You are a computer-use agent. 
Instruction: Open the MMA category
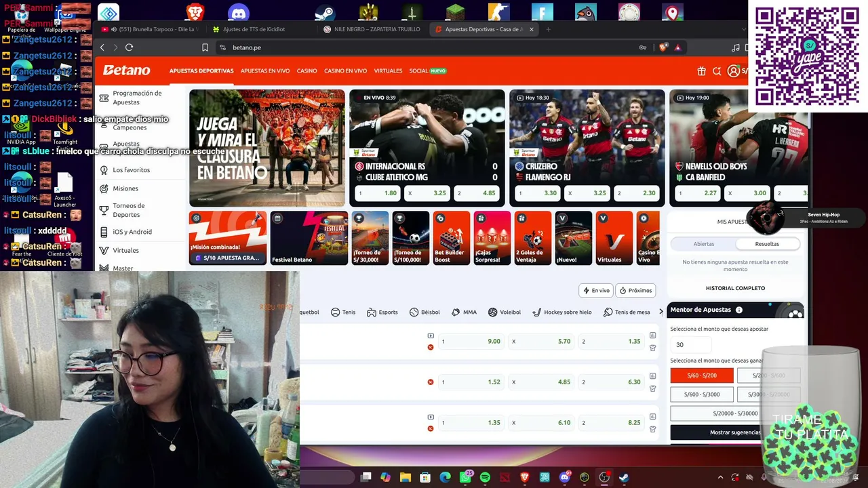[x=464, y=312]
